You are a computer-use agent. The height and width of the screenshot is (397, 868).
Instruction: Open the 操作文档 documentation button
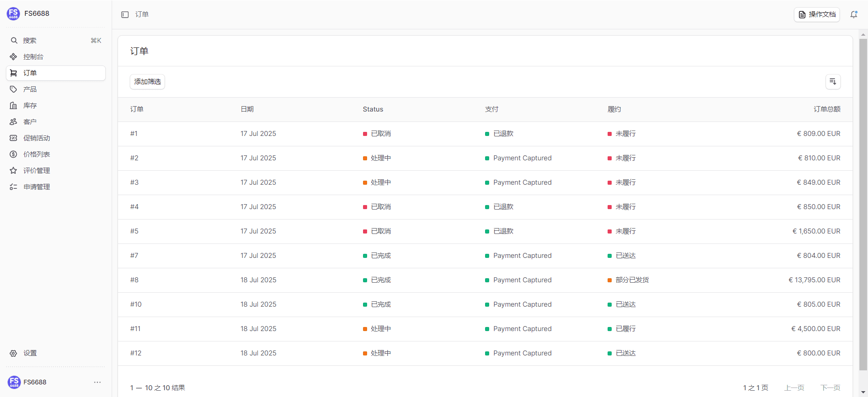pyautogui.click(x=816, y=14)
